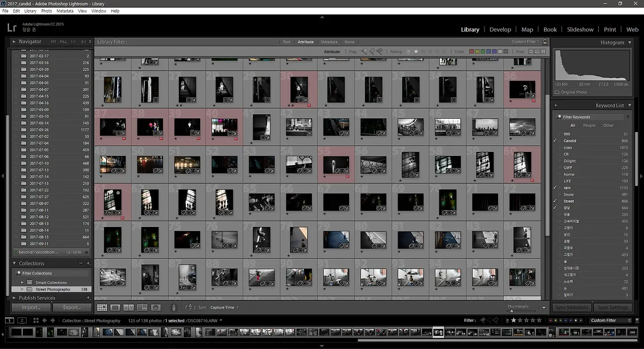The height and width of the screenshot is (349, 644).
Task: Select None in Library Filter bar
Action: [349, 42]
